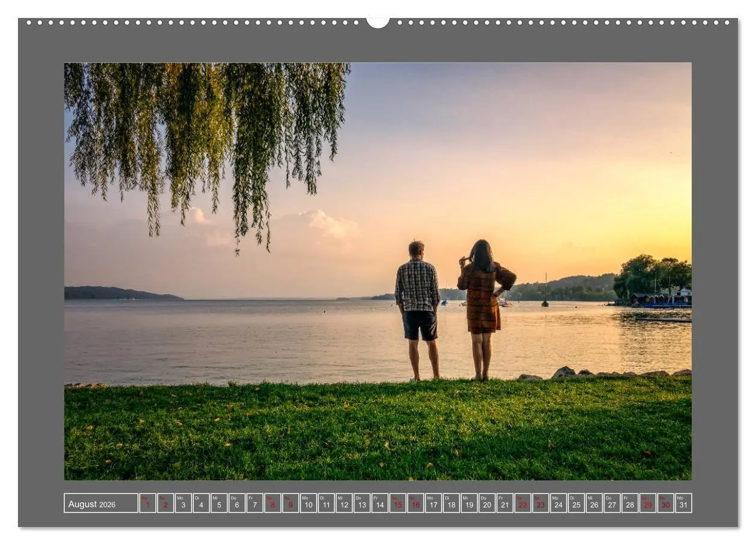Choose day cell Mi 26
Screen dimensions: 756x545
(x=595, y=503)
